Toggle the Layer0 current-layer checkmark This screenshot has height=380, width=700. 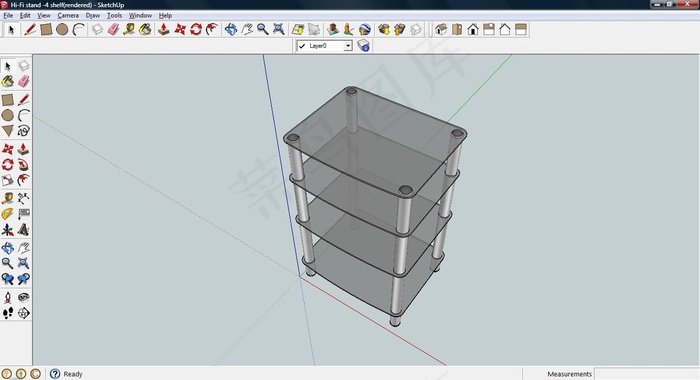point(302,46)
